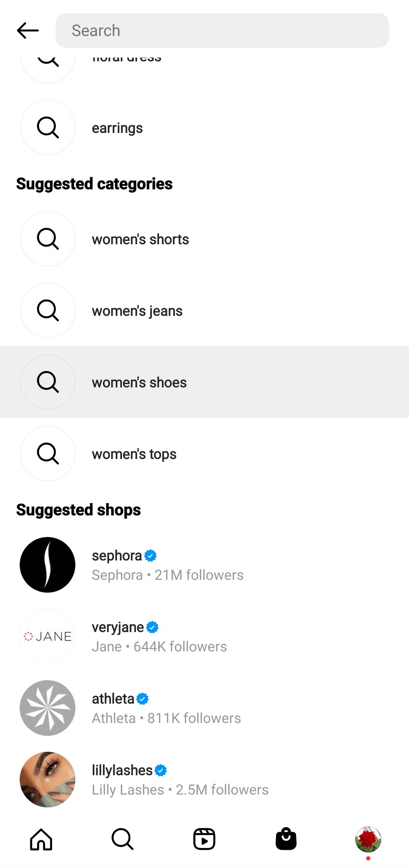Open athleta shop profile picture
The width and height of the screenshot is (409, 868).
pos(48,708)
